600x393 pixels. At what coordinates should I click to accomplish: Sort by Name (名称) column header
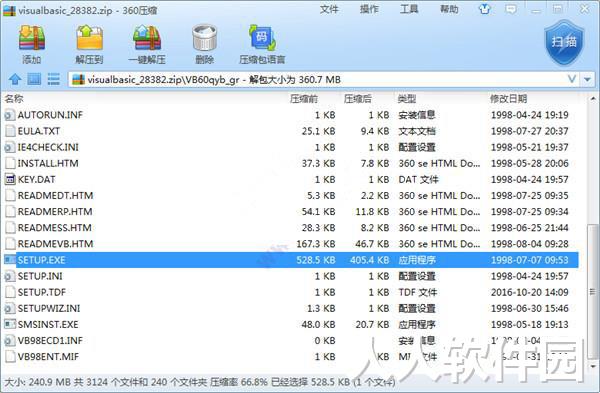tap(14, 99)
